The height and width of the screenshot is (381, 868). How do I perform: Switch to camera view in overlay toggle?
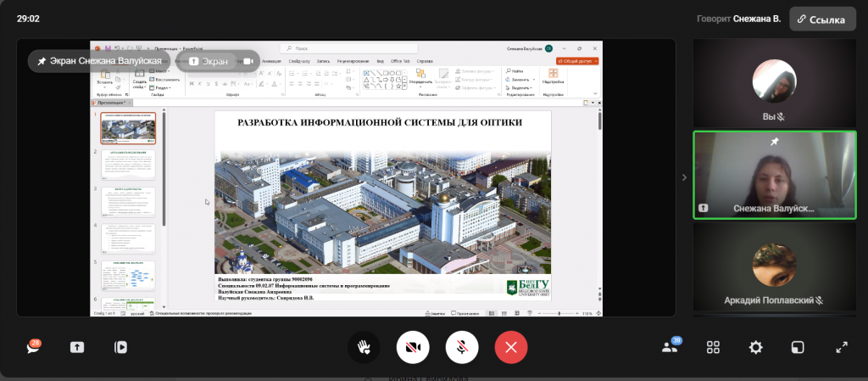click(x=248, y=61)
